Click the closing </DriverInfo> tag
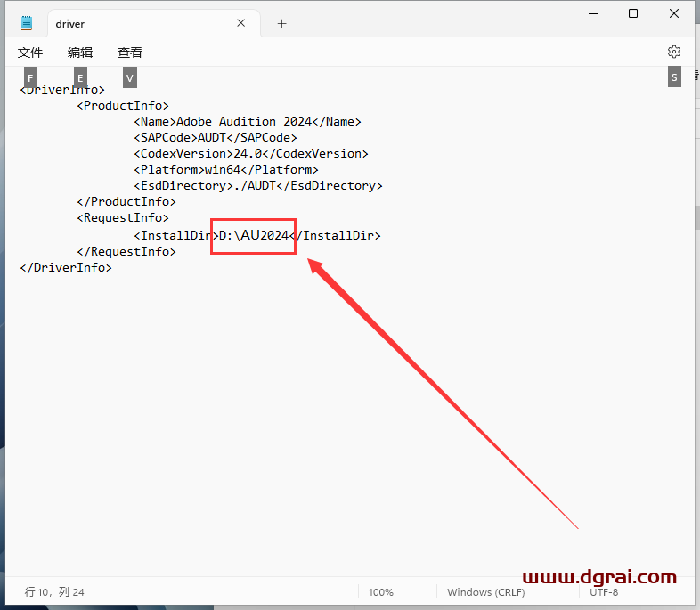Viewport: 700px width, 610px height. tap(66, 268)
